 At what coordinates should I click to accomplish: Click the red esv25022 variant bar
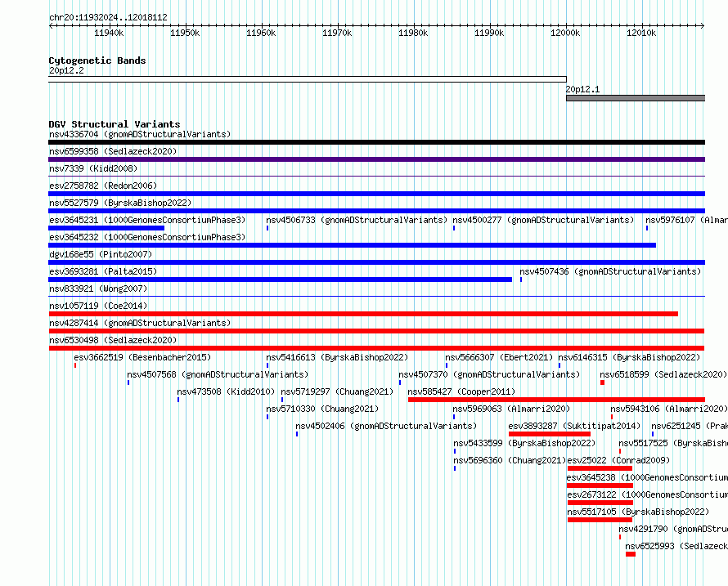[x=600, y=468]
